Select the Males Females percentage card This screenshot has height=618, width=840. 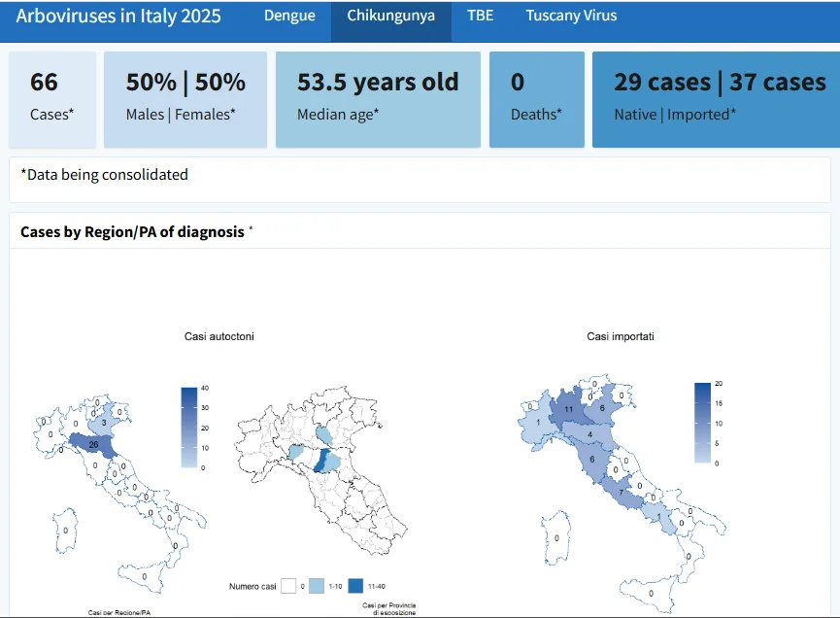click(x=185, y=100)
